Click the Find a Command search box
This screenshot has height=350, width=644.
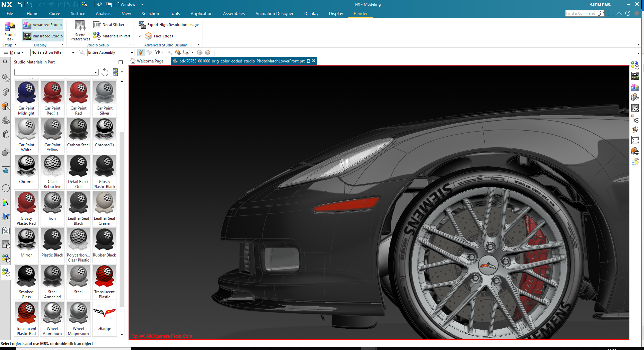pos(581,13)
